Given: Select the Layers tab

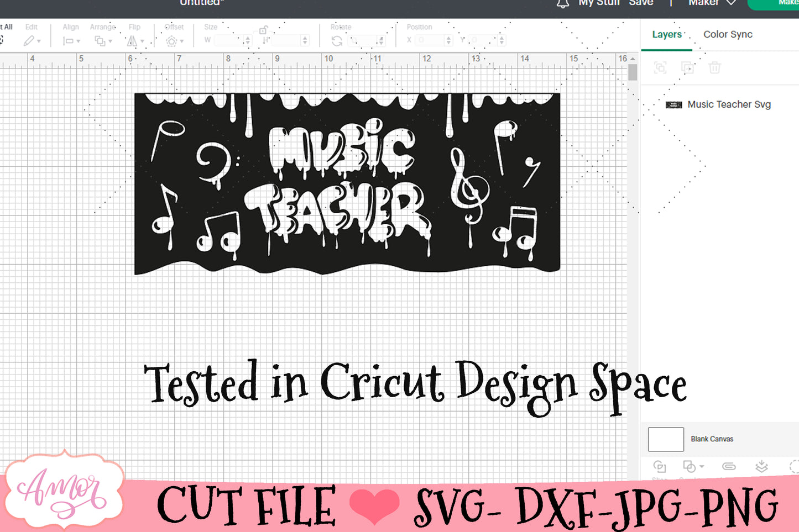Looking at the screenshot, I should pyautogui.click(x=667, y=34).
